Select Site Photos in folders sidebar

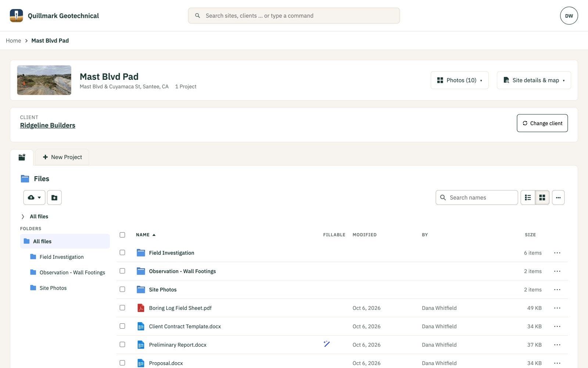(53, 288)
